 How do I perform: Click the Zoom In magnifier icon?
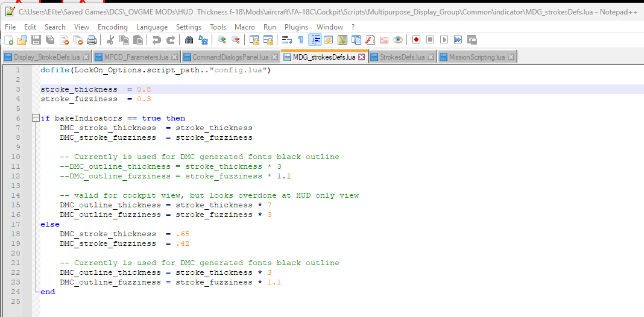coord(222,40)
